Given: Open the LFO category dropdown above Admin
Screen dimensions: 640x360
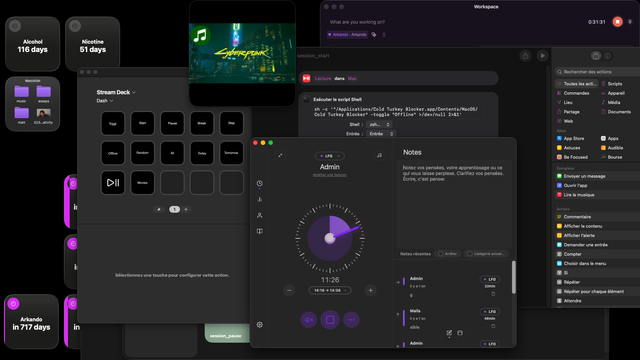Looking at the screenshot, I should [x=329, y=156].
